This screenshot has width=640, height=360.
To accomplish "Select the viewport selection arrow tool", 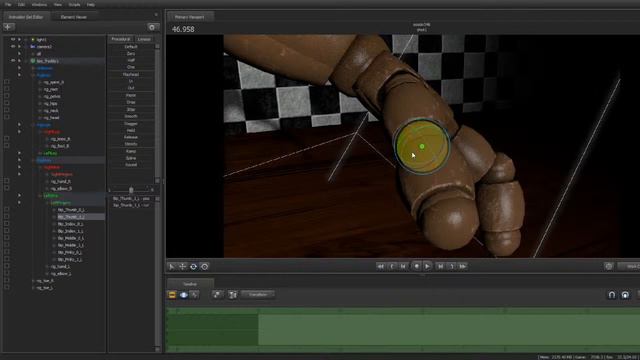I will tap(171, 267).
